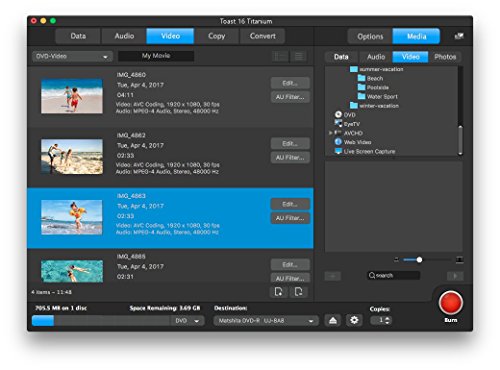Click large thumbnail size icon right of slider
Image resolution: width=500 pixels, height=370 pixels.
tap(459, 259)
